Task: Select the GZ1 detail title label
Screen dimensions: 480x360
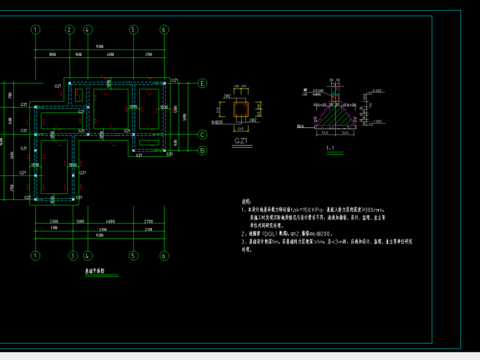Action: (241, 141)
